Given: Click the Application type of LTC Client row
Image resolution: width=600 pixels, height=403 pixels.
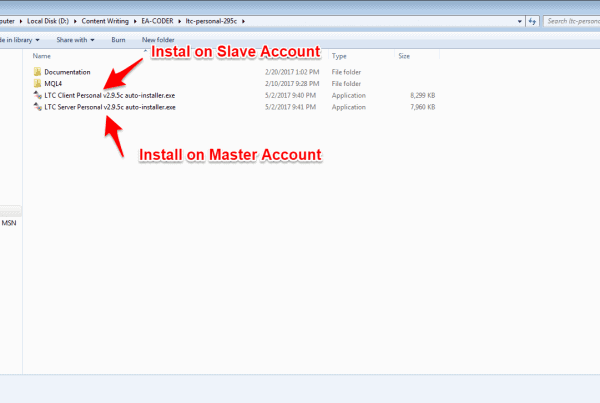Looking at the screenshot, I should pyautogui.click(x=349, y=95).
